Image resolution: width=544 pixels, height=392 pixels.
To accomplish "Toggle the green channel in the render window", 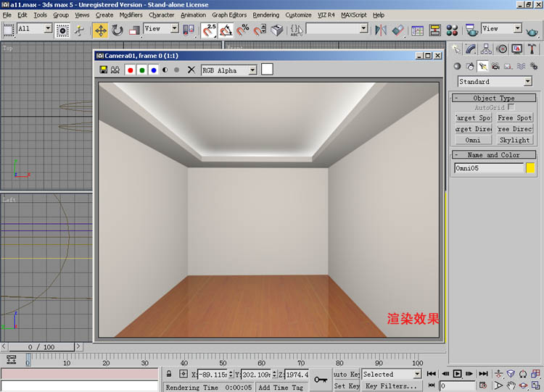I will [x=142, y=70].
